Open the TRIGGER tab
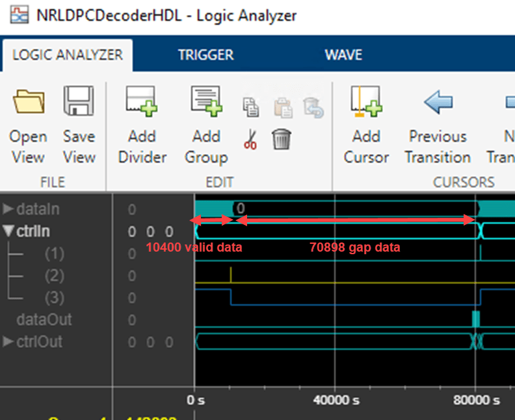The height and width of the screenshot is (420, 515). pos(206,55)
